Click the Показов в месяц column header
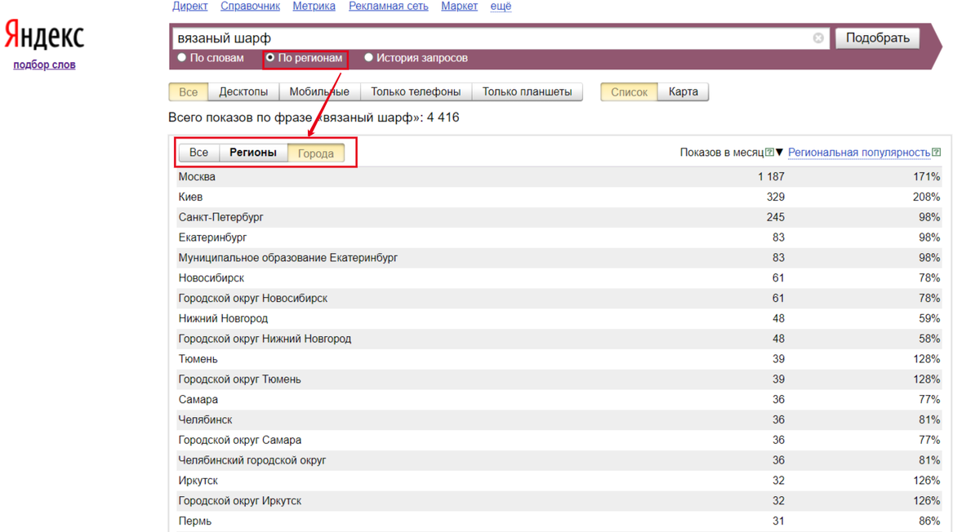This screenshot has width=980, height=532. pos(722,153)
